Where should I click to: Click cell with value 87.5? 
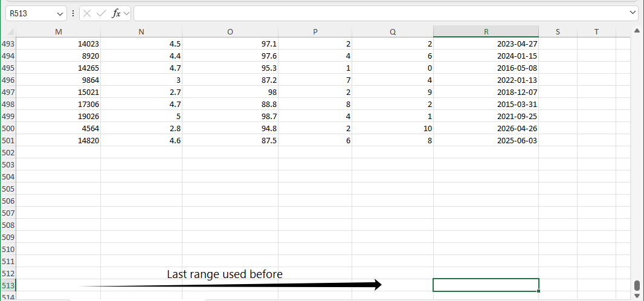tap(230, 140)
